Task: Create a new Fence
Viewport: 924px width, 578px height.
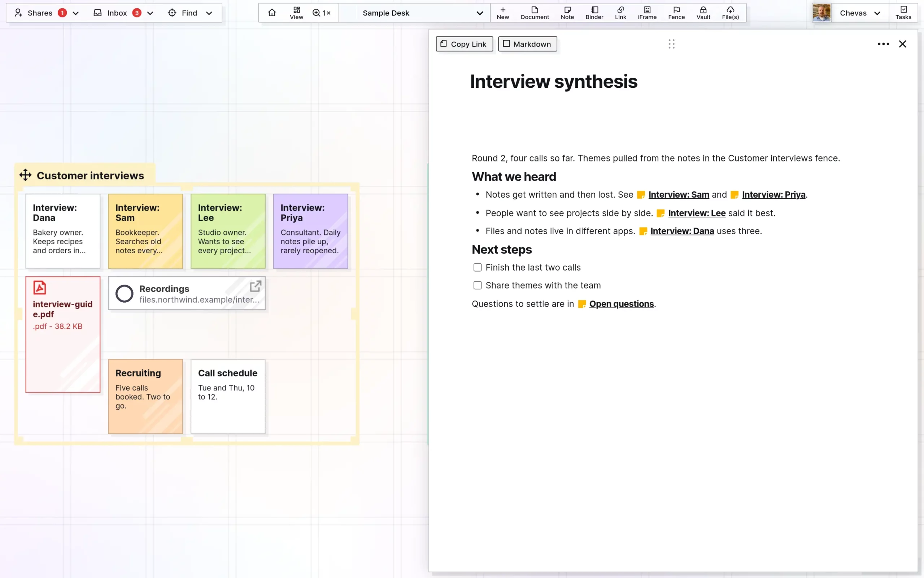Action: (x=676, y=13)
